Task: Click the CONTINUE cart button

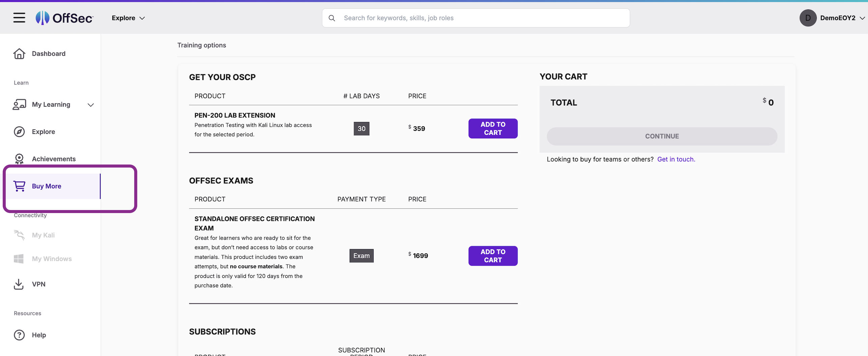Action: tap(662, 136)
